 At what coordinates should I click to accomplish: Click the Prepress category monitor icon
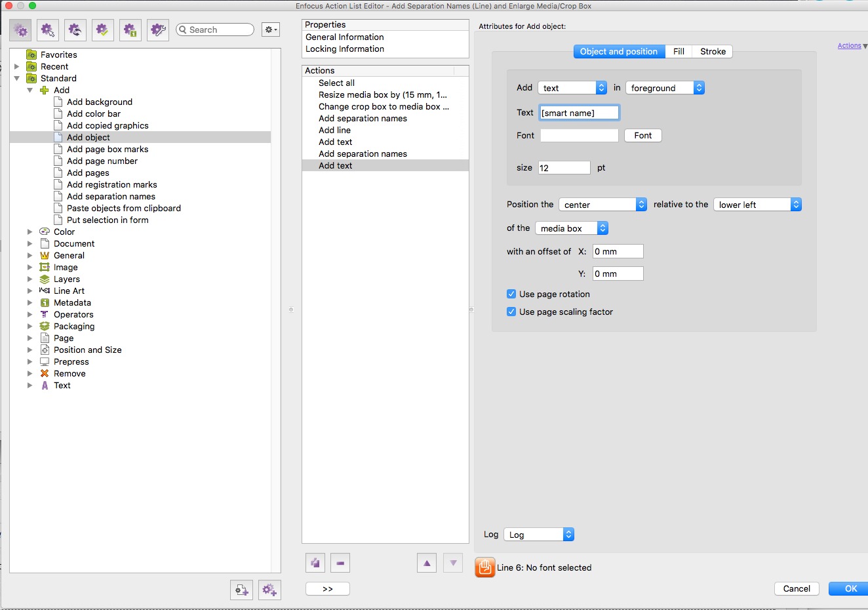pyautogui.click(x=45, y=361)
